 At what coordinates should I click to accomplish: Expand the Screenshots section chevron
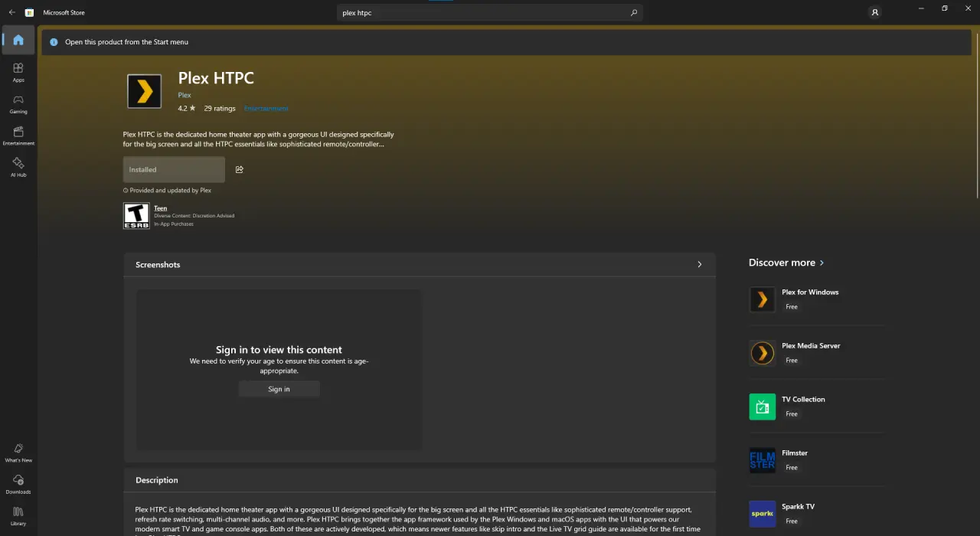click(699, 264)
